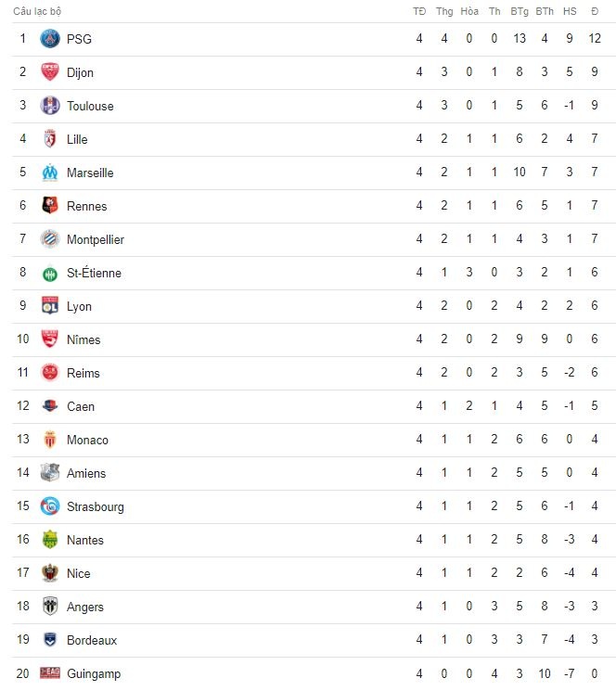This screenshot has width=616, height=691.
Task: Open the Montpellier team name link
Action: [96, 239]
